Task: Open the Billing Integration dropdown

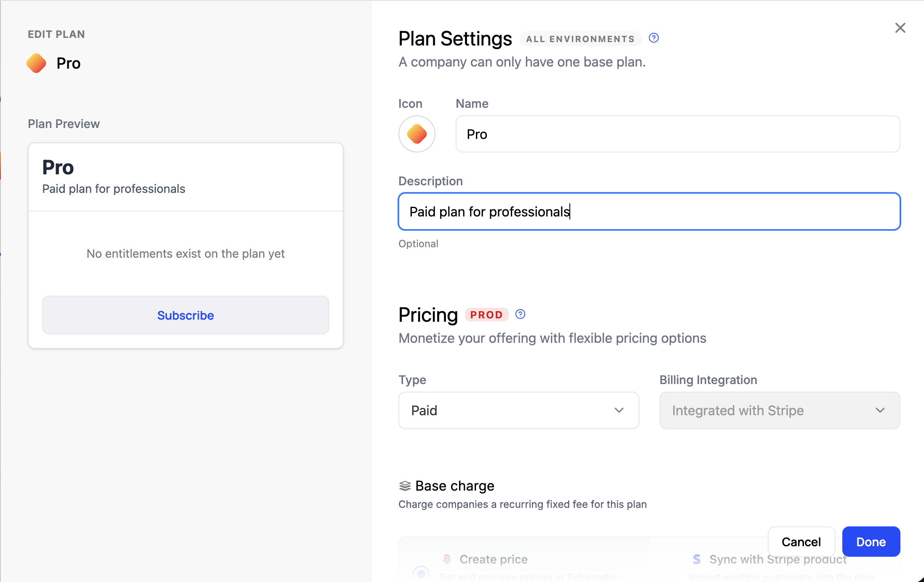Action: pos(779,410)
